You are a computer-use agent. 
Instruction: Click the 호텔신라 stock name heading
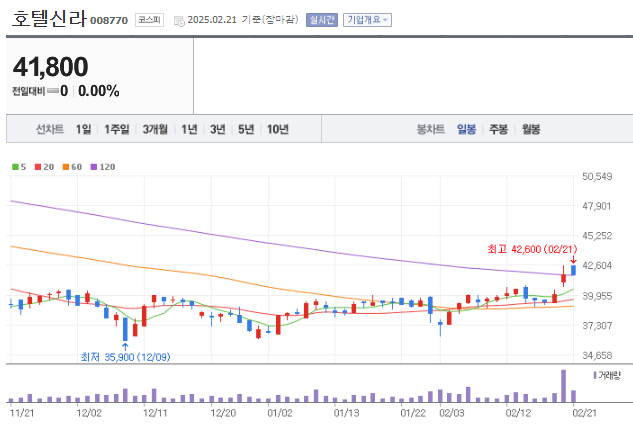pyautogui.click(x=49, y=19)
